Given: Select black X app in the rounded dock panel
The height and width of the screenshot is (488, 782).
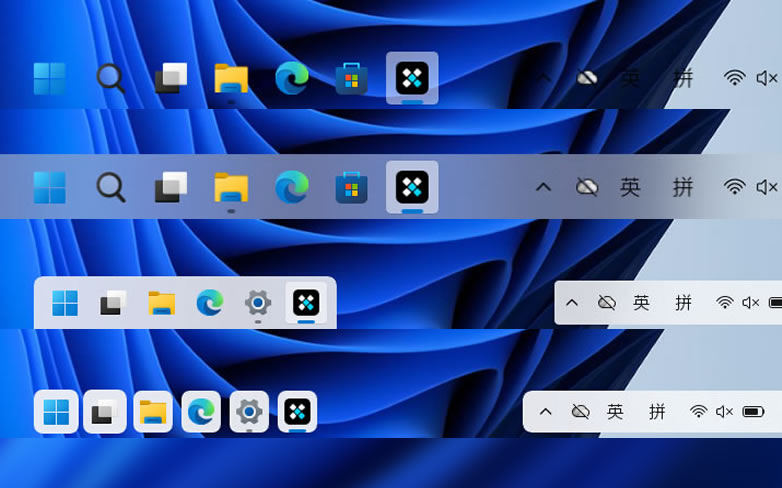Looking at the screenshot, I should click(x=306, y=302).
